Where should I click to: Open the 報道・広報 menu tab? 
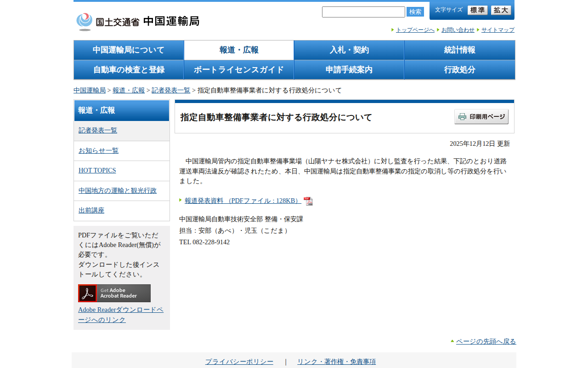(x=239, y=50)
